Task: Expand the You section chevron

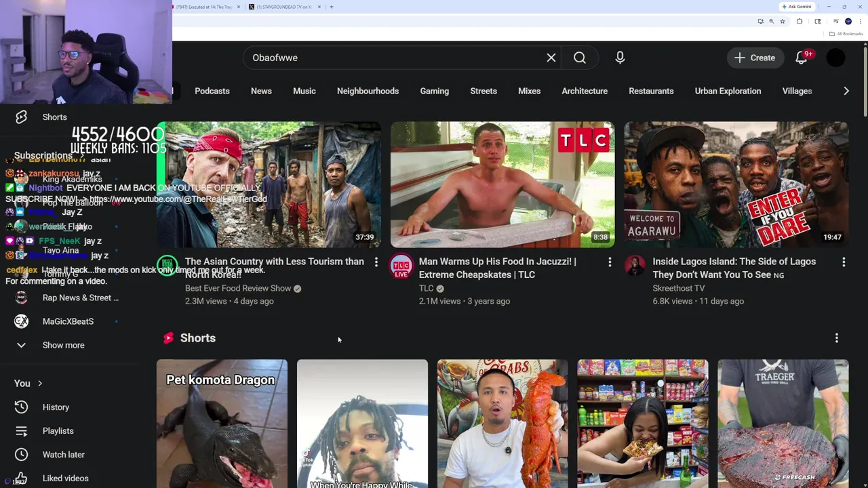Action: 40,384
